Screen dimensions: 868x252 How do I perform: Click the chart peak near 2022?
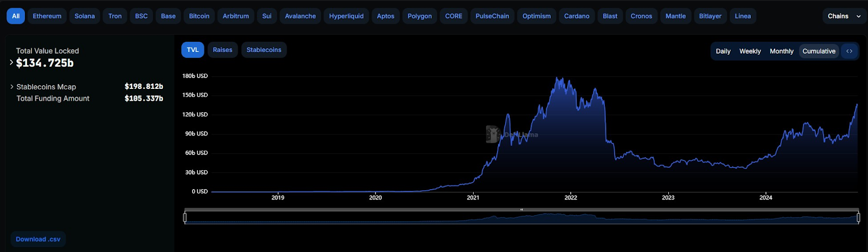click(559, 79)
